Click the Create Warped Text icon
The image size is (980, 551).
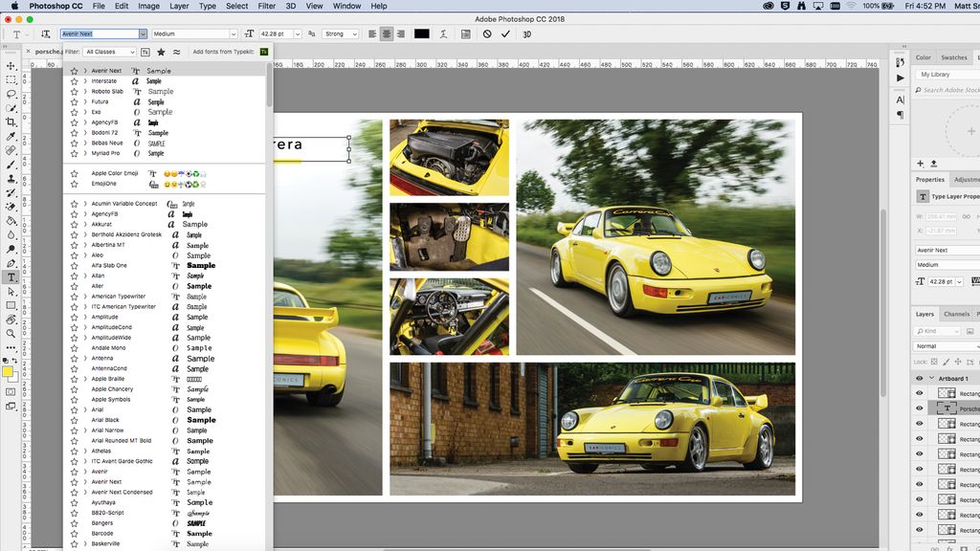(x=443, y=33)
